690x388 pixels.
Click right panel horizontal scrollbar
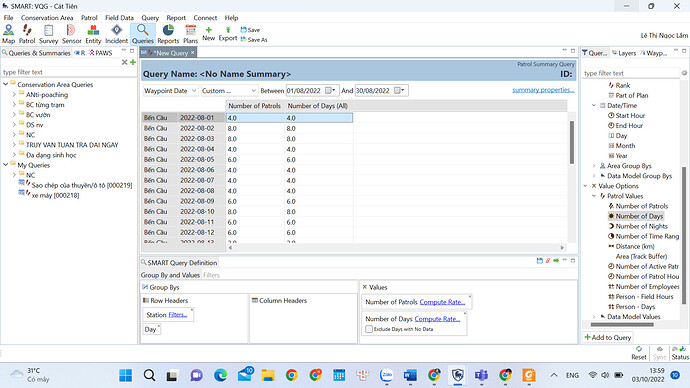[x=622, y=325]
